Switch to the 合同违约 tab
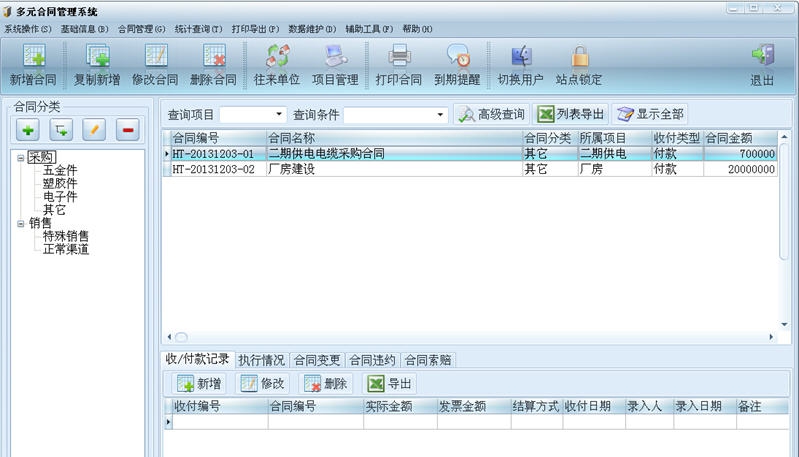Image resolution: width=799 pixels, height=457 pixels. 372,360
